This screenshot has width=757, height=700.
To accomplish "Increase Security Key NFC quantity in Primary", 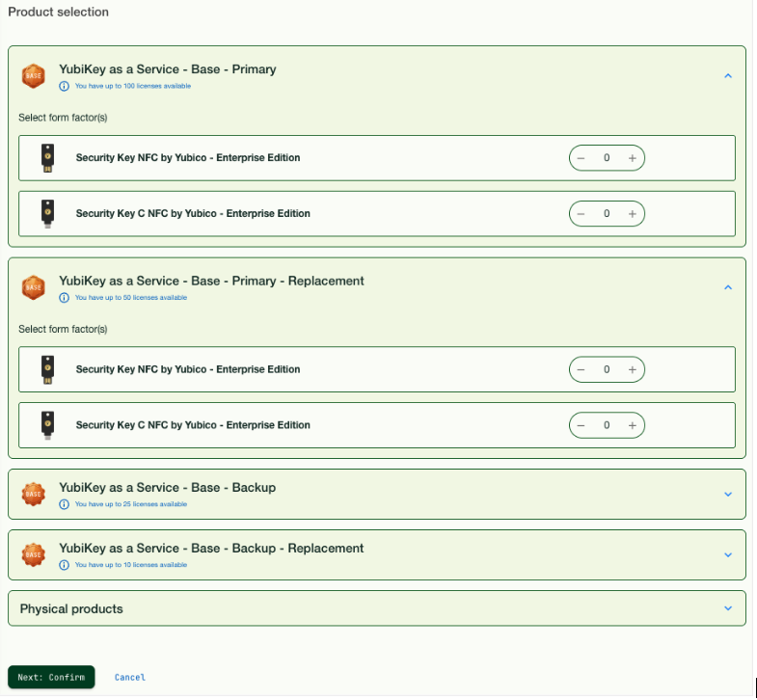I will [633, 158].
